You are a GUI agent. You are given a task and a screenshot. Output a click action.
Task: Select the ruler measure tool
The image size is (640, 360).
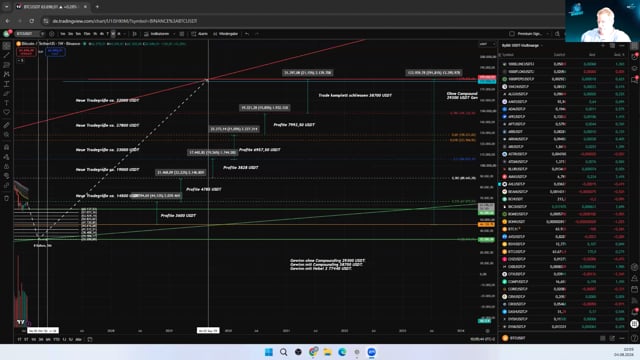[7, 125]
